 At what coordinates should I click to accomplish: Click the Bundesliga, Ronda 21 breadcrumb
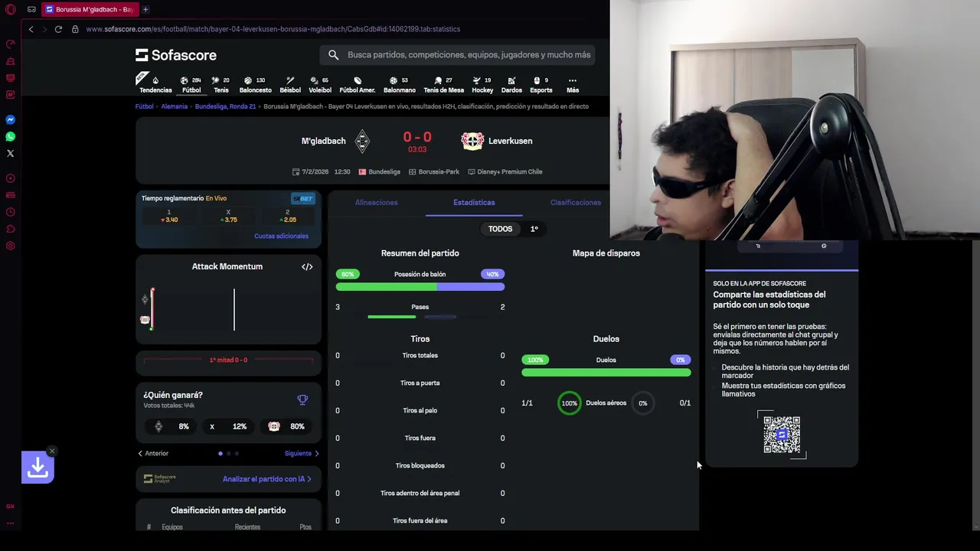tap(225, 106)
